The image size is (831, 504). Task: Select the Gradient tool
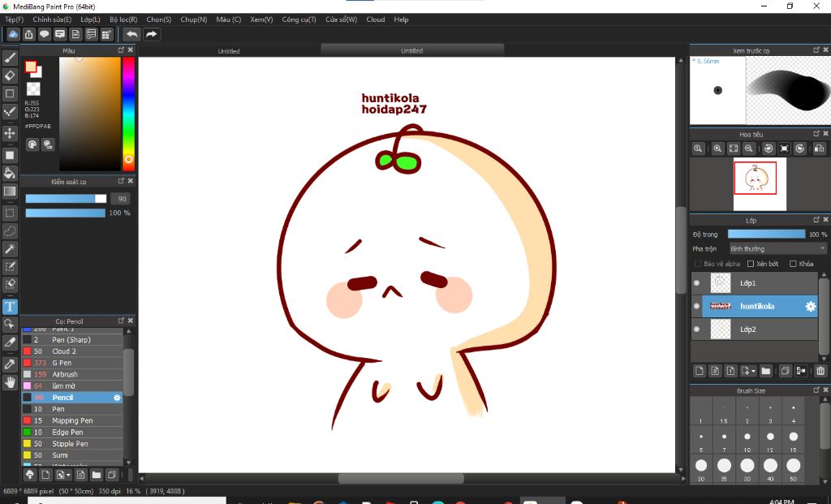pyautogui.click(x=10, y=191)
